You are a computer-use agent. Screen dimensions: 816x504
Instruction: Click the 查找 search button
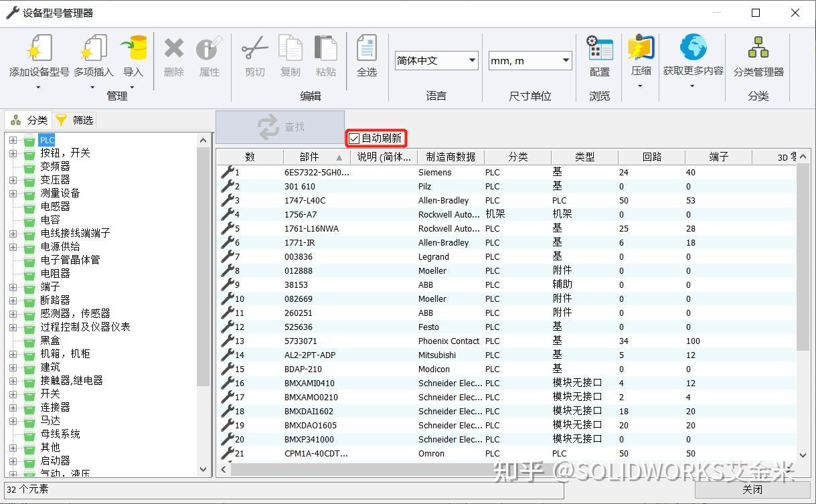(x=280, y=127)
